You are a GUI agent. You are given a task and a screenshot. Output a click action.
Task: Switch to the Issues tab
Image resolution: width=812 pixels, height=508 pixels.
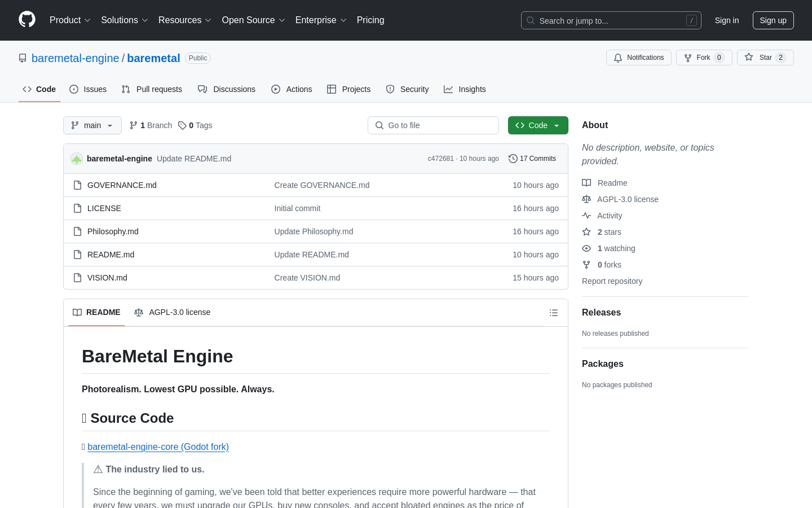(x=88, y=89)
